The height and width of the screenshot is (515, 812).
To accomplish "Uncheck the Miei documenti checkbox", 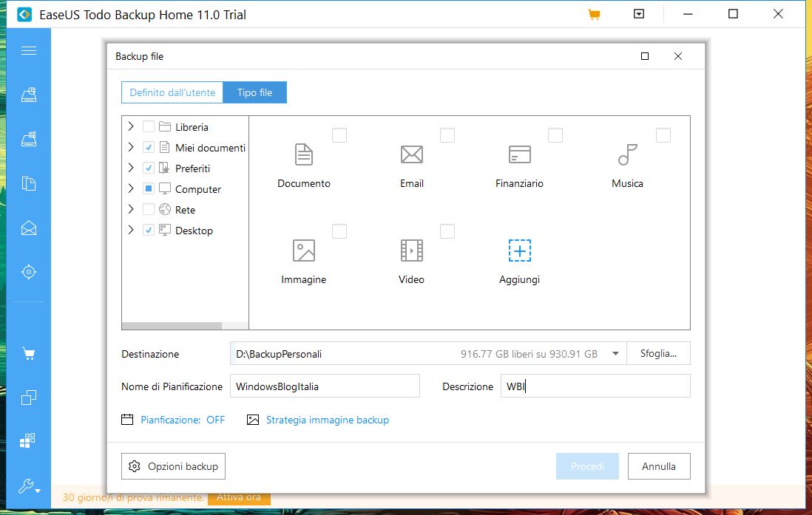I will (148, 148).
